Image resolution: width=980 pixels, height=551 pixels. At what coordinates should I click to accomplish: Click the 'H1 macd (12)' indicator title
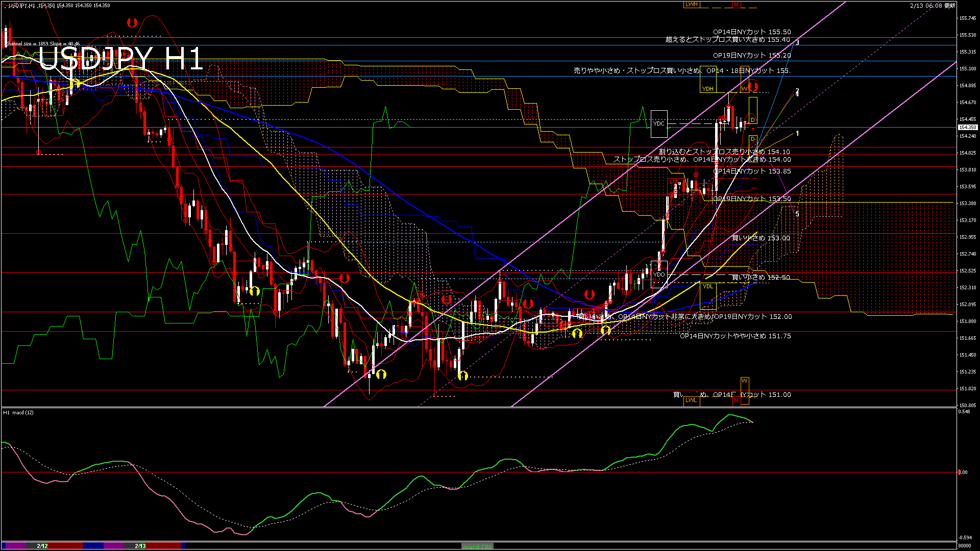point(18,412)
